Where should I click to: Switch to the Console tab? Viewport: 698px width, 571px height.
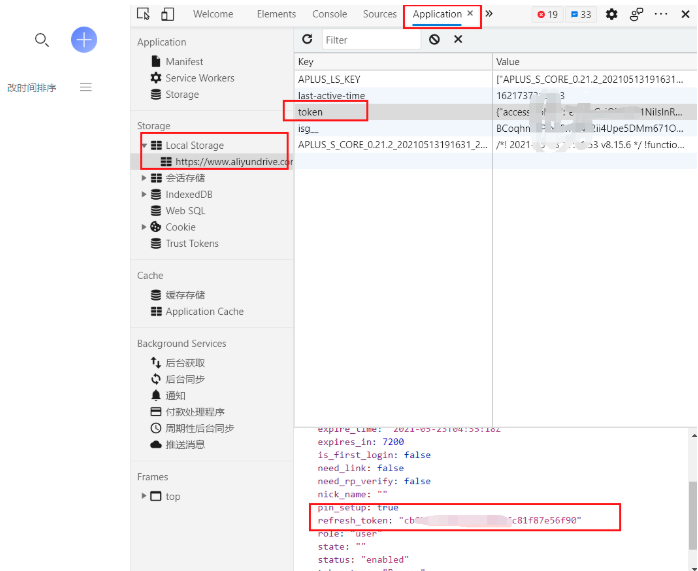coord(330,14)
